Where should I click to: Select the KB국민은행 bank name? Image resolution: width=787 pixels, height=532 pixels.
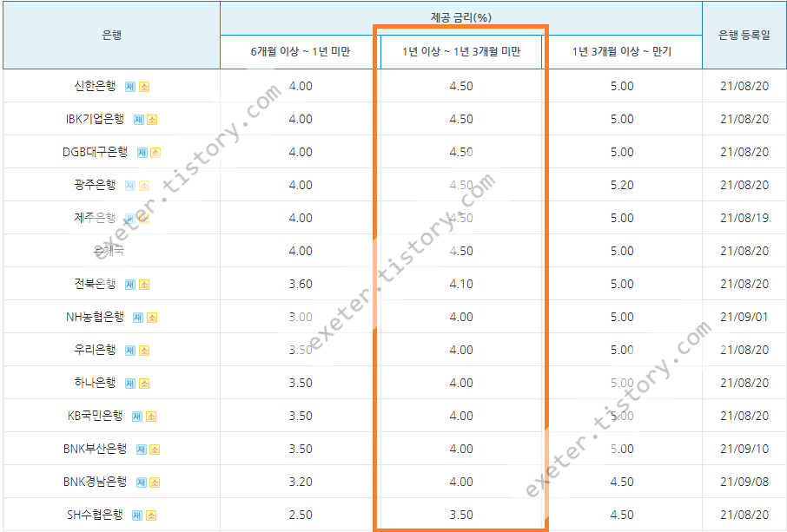tap(95, 416)
